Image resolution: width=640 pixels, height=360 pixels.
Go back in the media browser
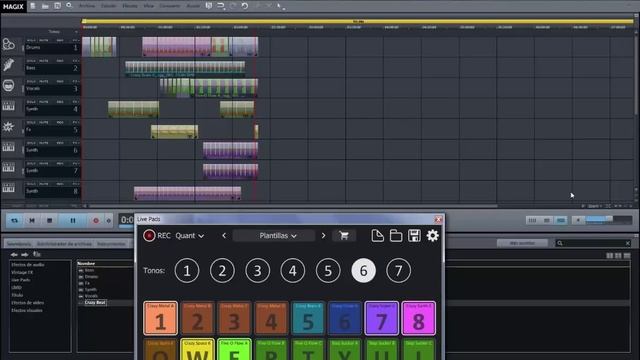tap(14, 255)
